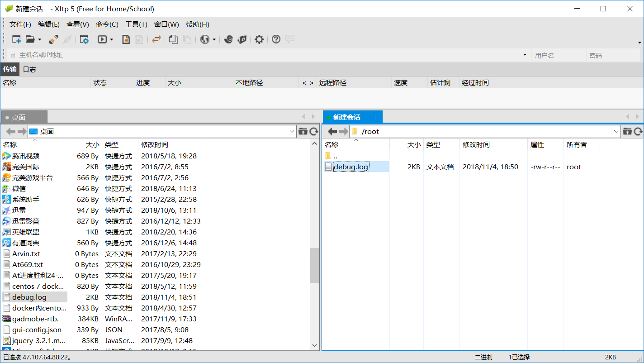644x363 pixels.
Task: Open target in web browser via globe icon
Action: [205, 39]
